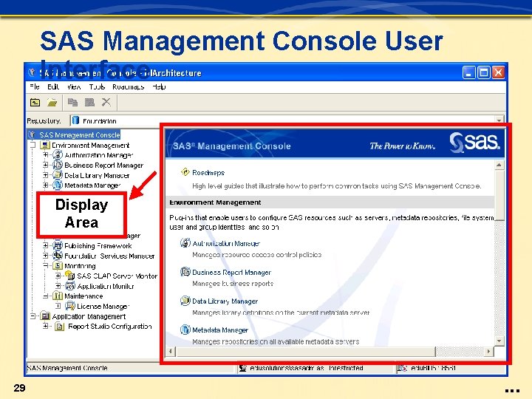Click the Metadata Manager tree icon
Viewport: 532px width, 399px height.
[x=58, y=185]
